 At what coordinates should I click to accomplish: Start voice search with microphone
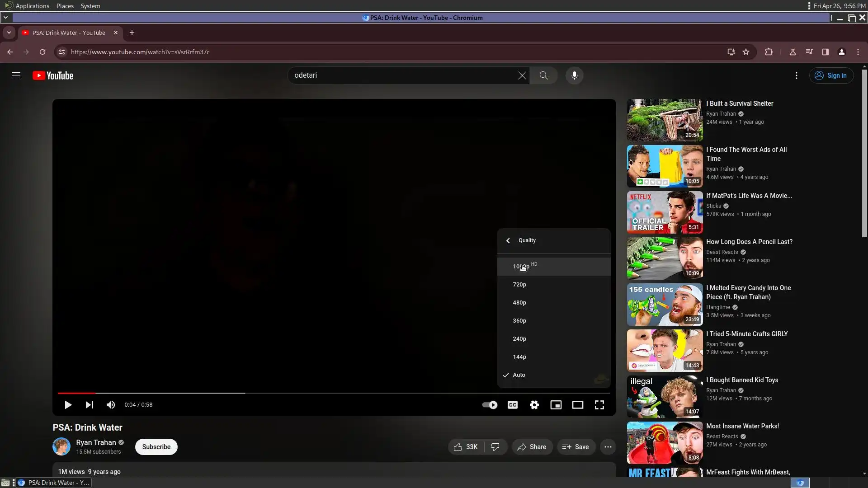574,75
